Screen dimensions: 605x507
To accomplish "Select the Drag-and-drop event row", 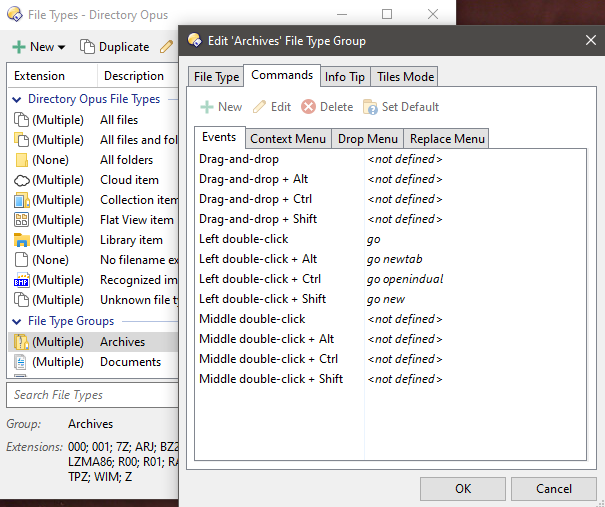I will [390, 159].
